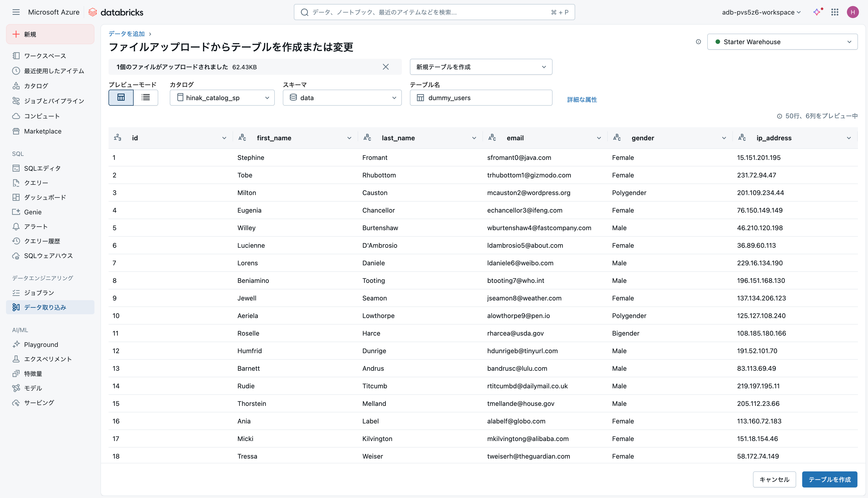
Task: Click the テーブルを作成 button
Action: [x=829, y=479]
